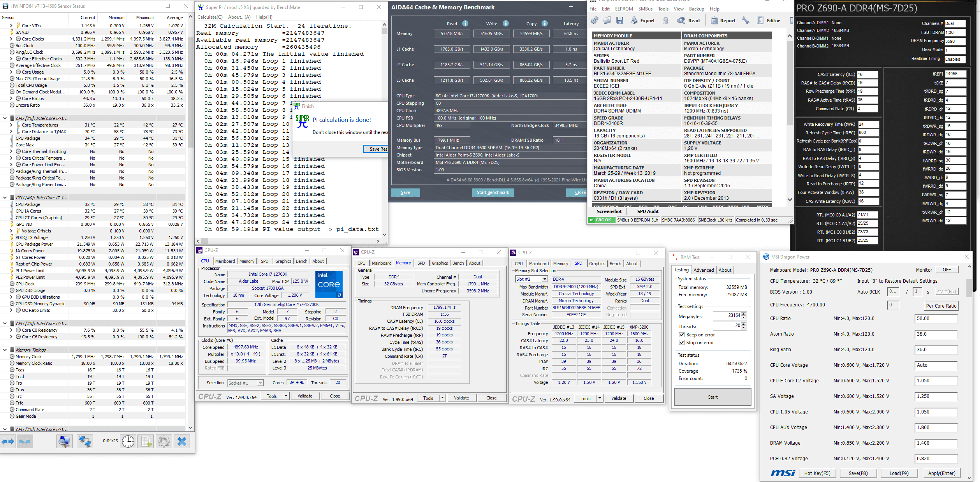Open Slot #2 dropdown in CPU-Z SPD
This screenshot has height=482, width=980.
pos(545,279)
